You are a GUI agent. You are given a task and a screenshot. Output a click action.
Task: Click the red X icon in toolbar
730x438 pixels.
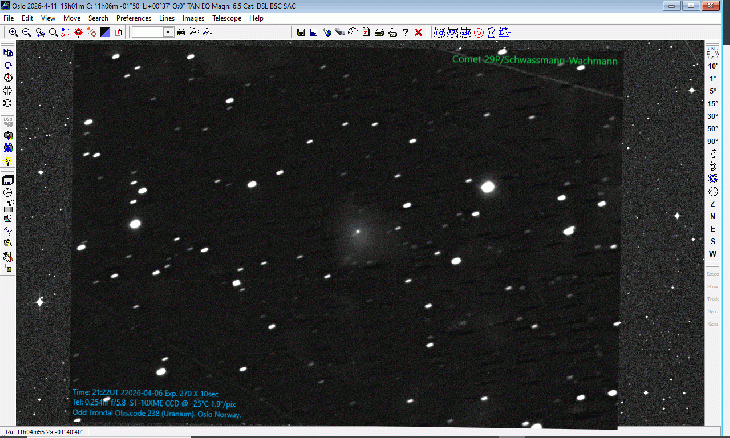point(418,32)
